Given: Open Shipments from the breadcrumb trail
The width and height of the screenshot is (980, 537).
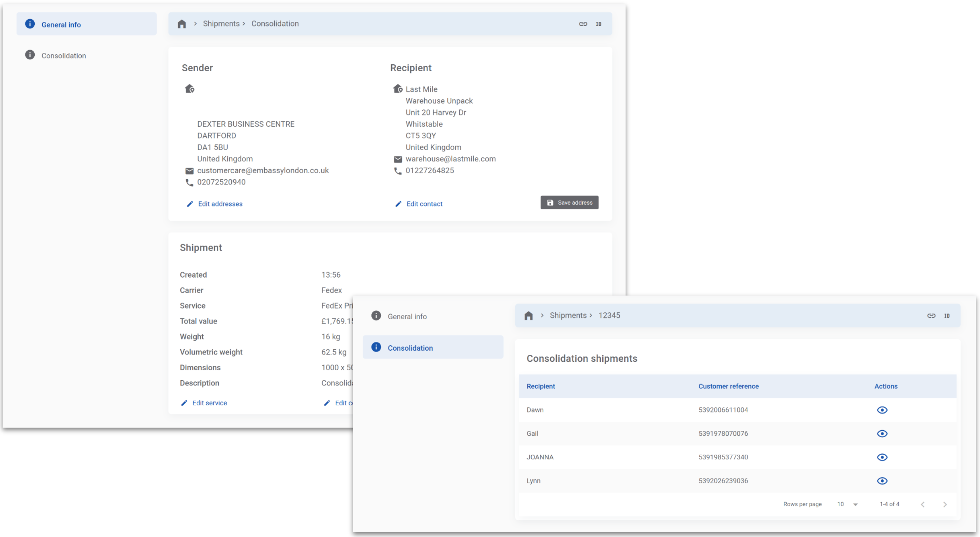Looking at the screenshot, I should click(x=221, y=24).
